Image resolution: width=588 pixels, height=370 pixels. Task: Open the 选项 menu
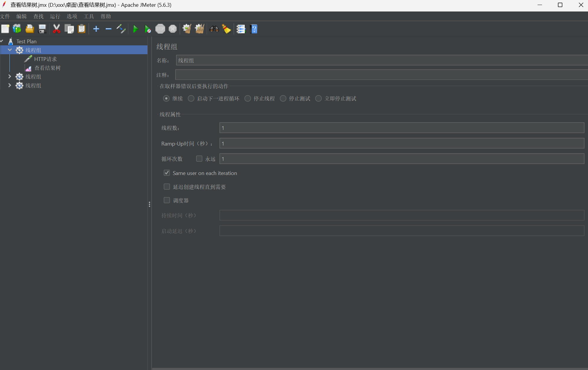point(72,16)
